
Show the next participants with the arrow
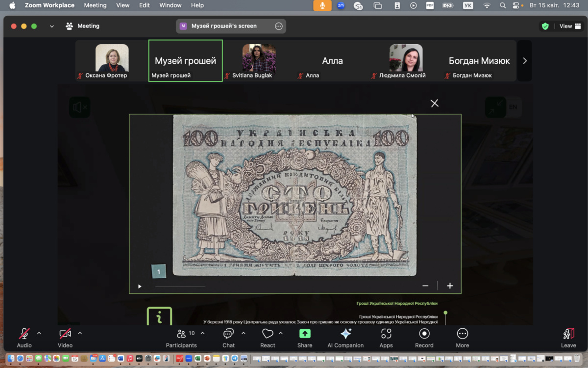coord(524,61)
